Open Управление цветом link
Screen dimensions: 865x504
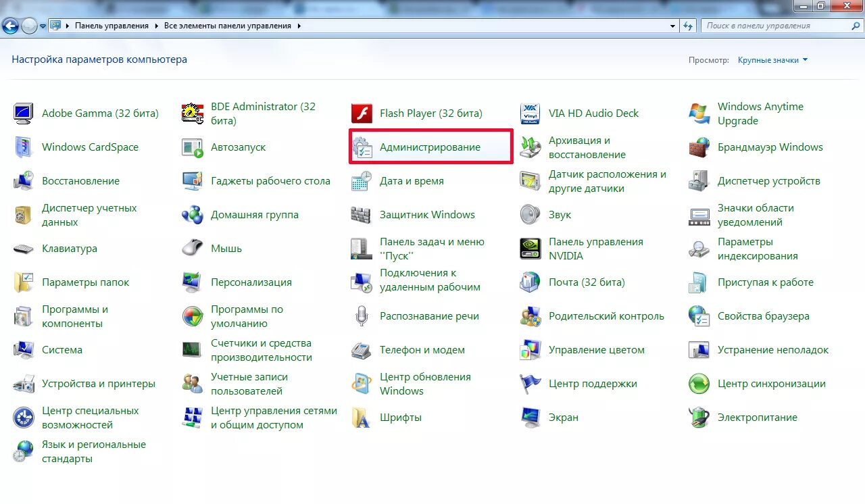(x=597, y=350)
